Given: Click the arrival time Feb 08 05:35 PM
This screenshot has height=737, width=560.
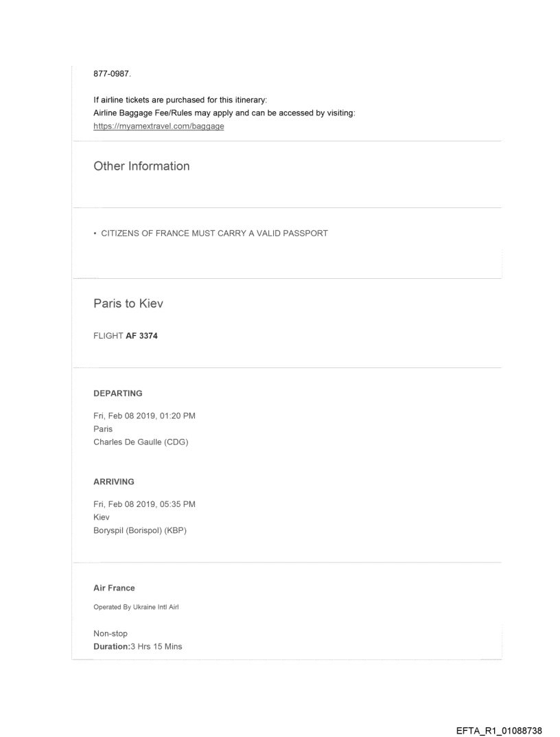Looking at the screenshot, I should click(145, 505).
